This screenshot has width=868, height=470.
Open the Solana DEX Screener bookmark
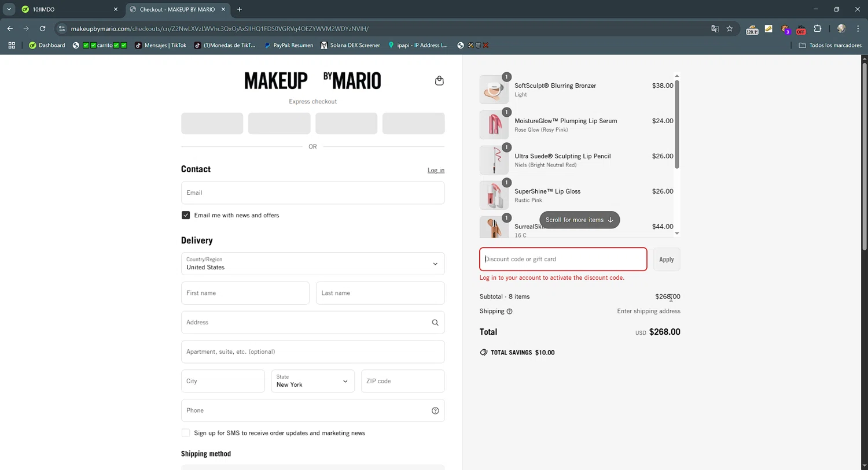[x=350, y=45]
